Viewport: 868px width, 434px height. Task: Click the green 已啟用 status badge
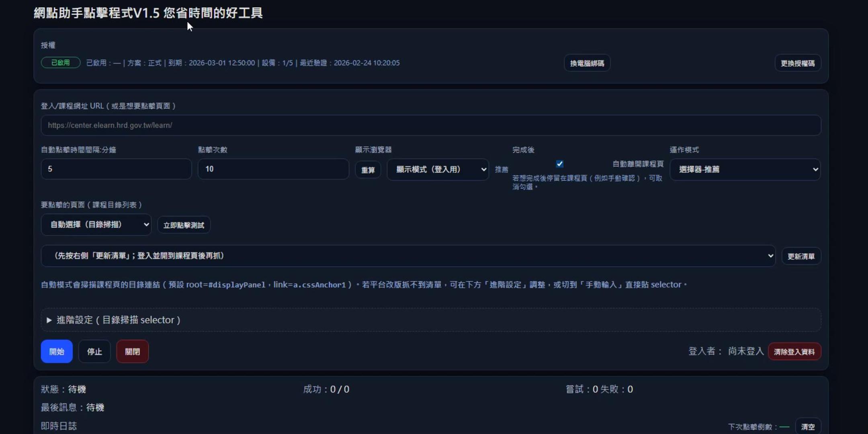pyautogui.click(x=61, y=63)
